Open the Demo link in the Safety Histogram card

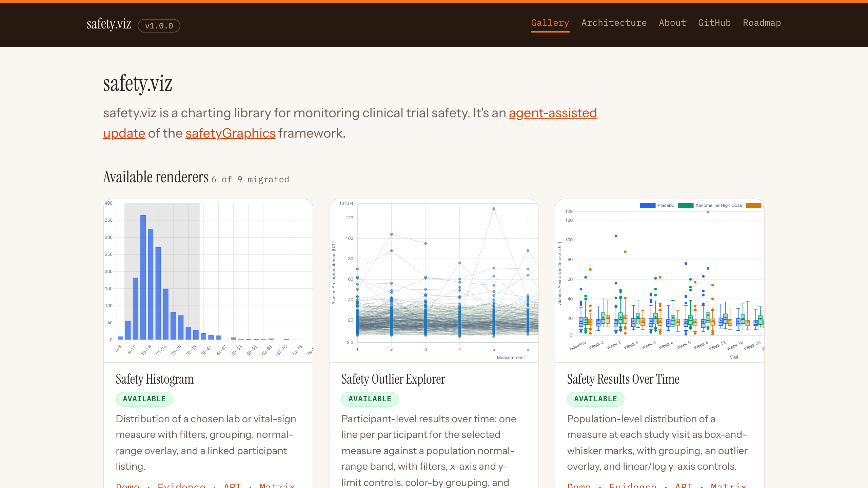127,485
